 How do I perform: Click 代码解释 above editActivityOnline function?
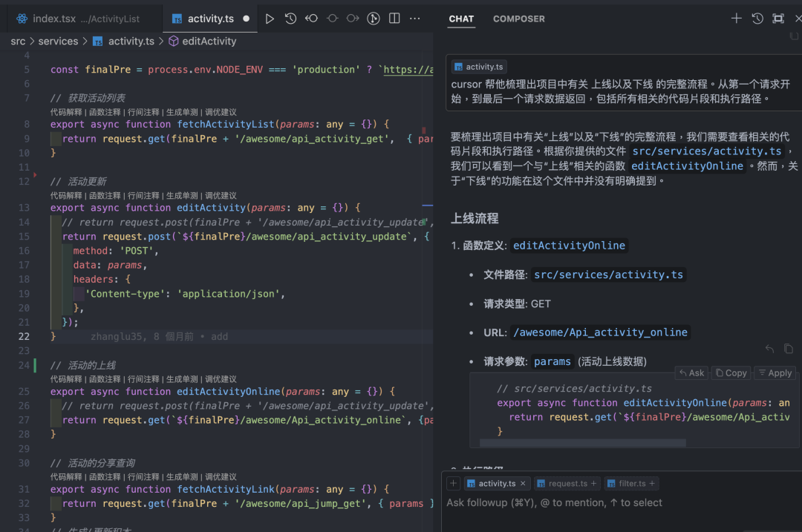coord(66,379)
